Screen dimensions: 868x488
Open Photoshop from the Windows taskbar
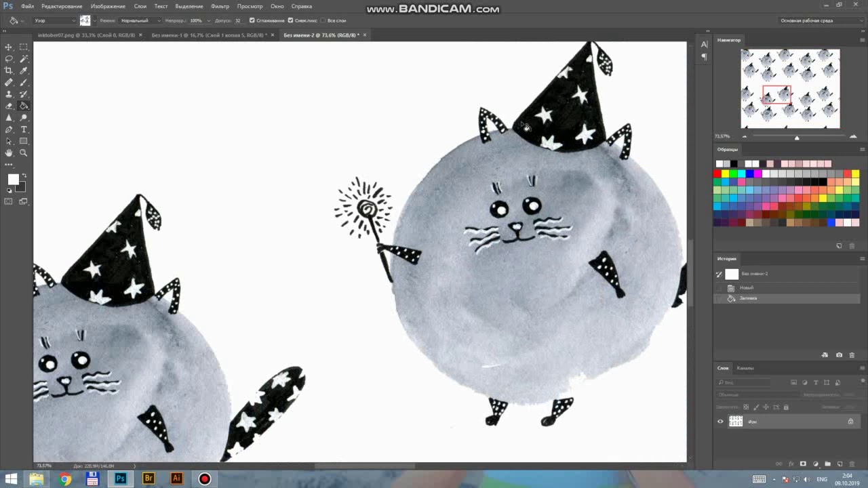click(120, 479)
